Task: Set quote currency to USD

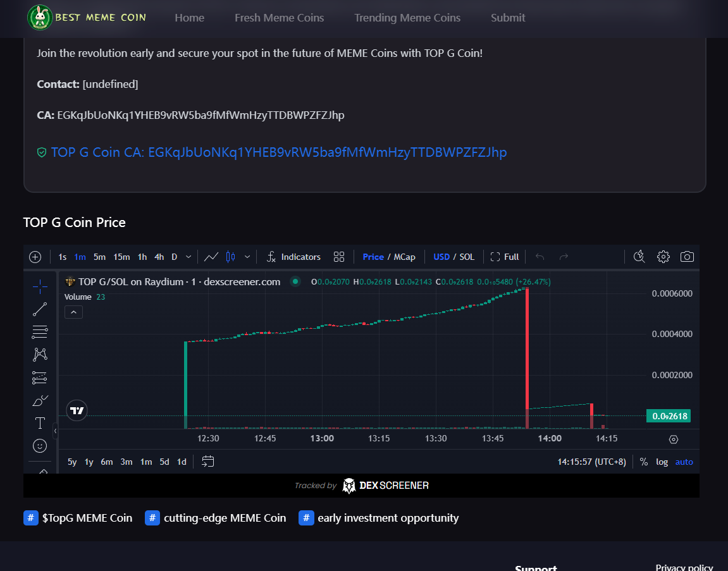Action: pos(441,257)
